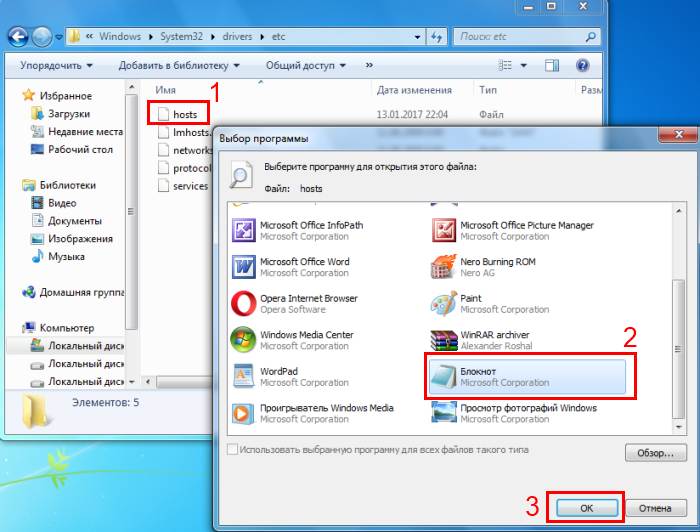Sort by Дата изменения column header
Image resolution: width=700 pixels, height=532 pixels.
412,90
